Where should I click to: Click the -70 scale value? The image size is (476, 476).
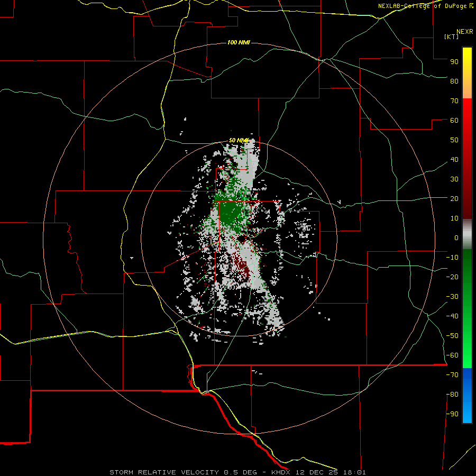pos(452,375)
